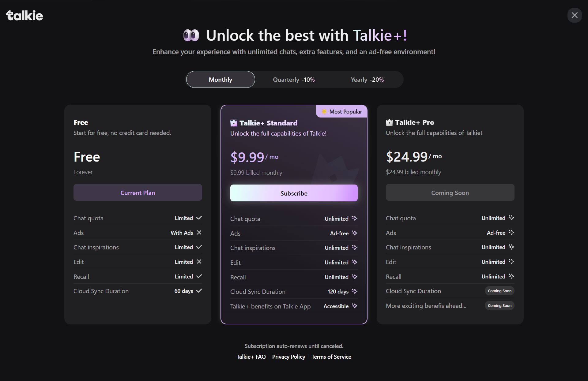Open the Privacy Policy link

[x=288, y=357]
